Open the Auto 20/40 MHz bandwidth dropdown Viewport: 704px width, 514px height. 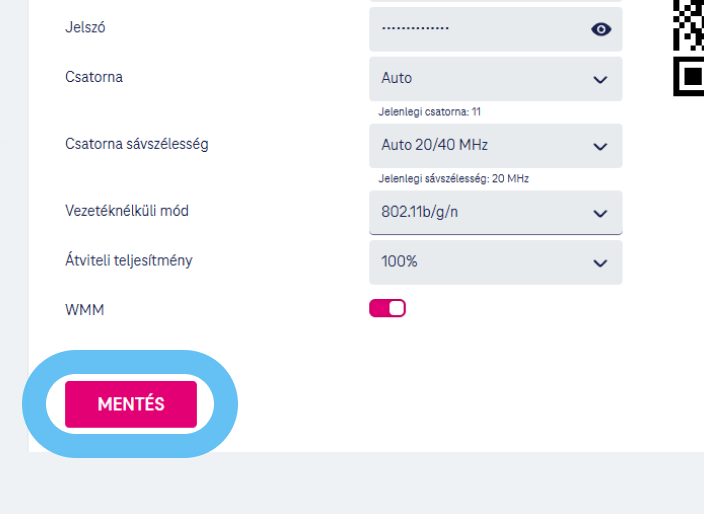(x=480, y=145)
